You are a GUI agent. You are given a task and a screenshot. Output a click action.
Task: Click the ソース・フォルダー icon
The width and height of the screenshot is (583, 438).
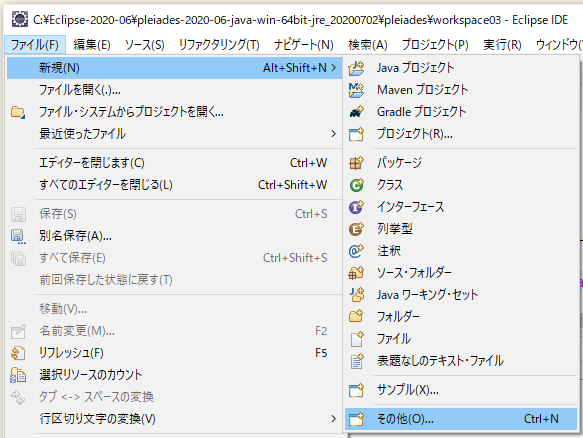click(357, 273)
